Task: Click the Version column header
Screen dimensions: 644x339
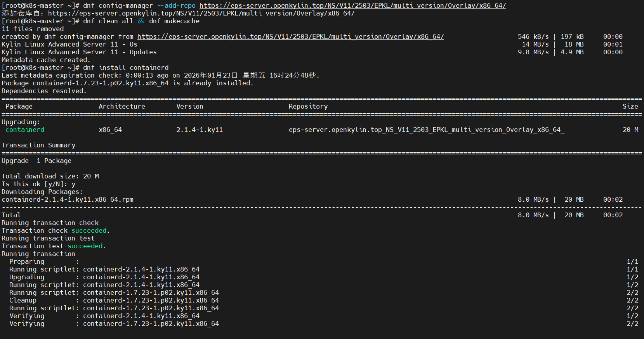Action: (189, 106)
